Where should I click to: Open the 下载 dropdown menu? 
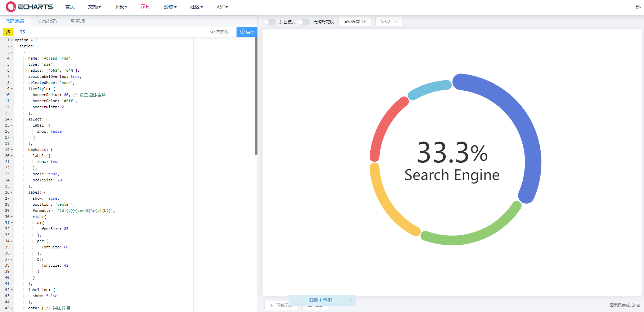pos(121,7)
